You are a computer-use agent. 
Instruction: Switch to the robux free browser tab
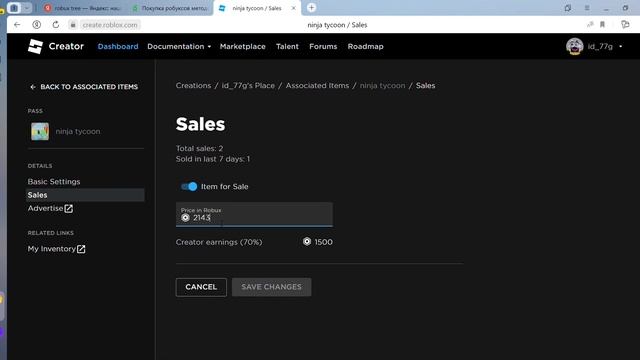point(83,8)
